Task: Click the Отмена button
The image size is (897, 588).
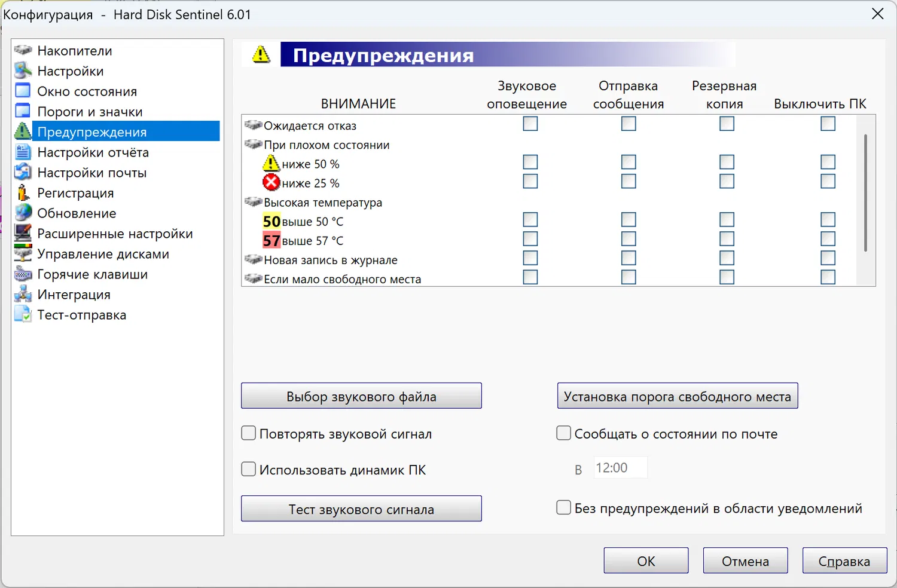Action: [x=745, y=561]
